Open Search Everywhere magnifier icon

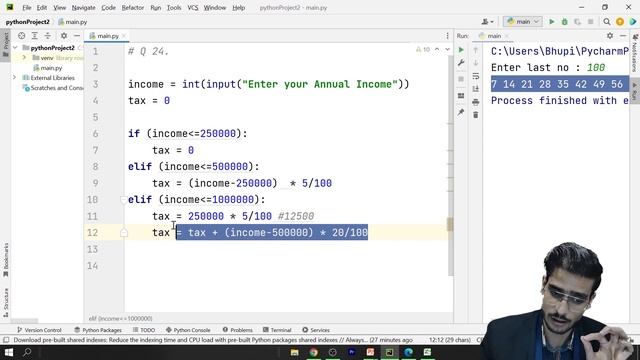pos(607,22)
